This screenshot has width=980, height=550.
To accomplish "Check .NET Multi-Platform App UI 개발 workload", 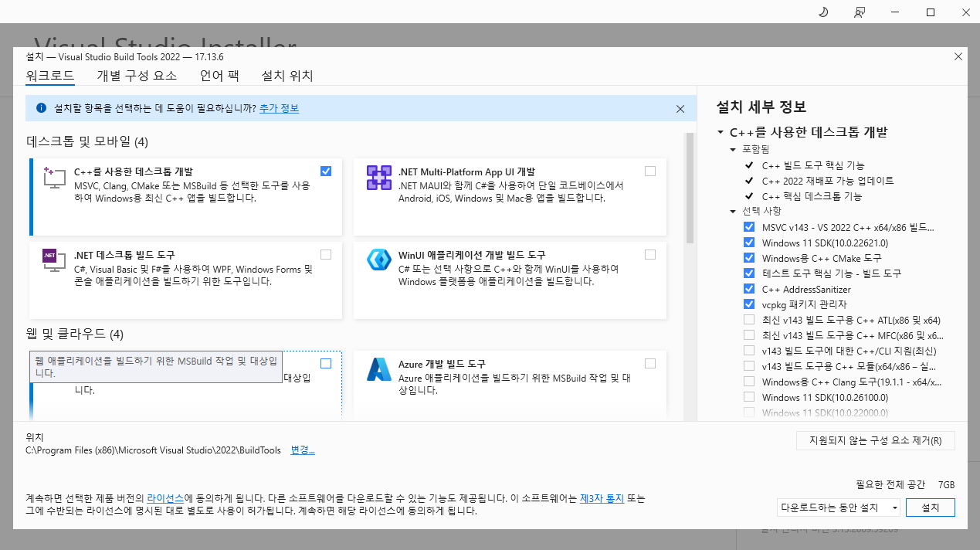I will coord(650,171).
